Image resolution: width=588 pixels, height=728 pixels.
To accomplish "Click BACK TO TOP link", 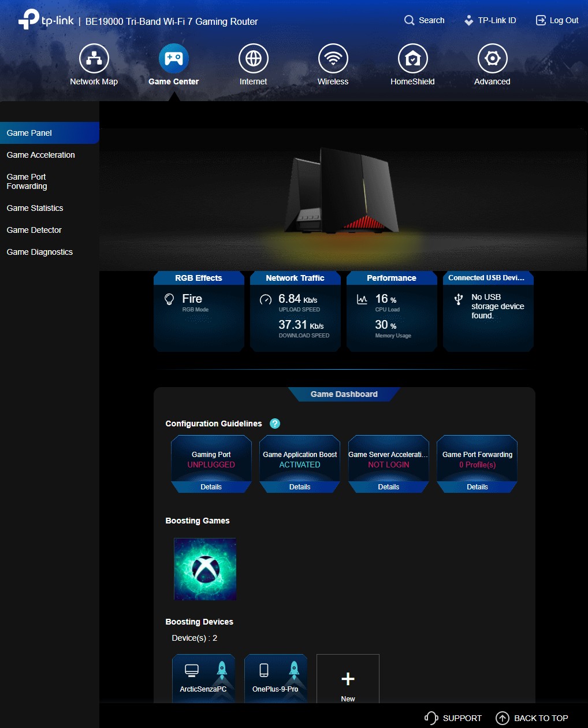I will click(533, 718).
